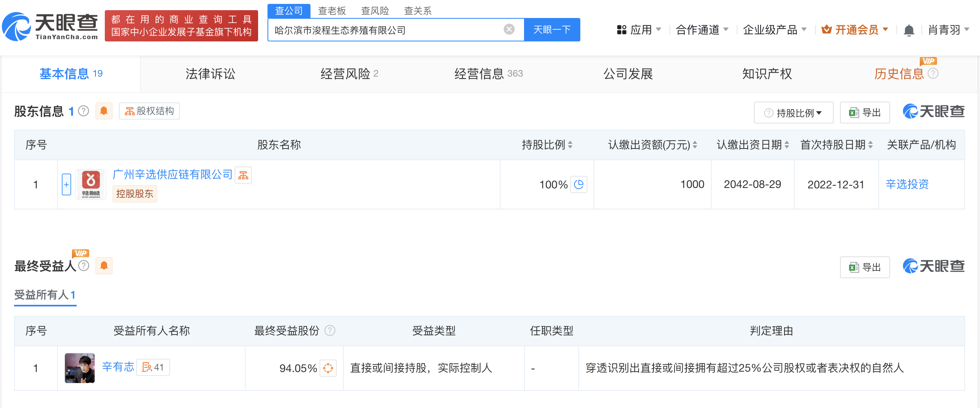Open the 合作通道 dropdown

pyautogui.click(x=702, y=30)
